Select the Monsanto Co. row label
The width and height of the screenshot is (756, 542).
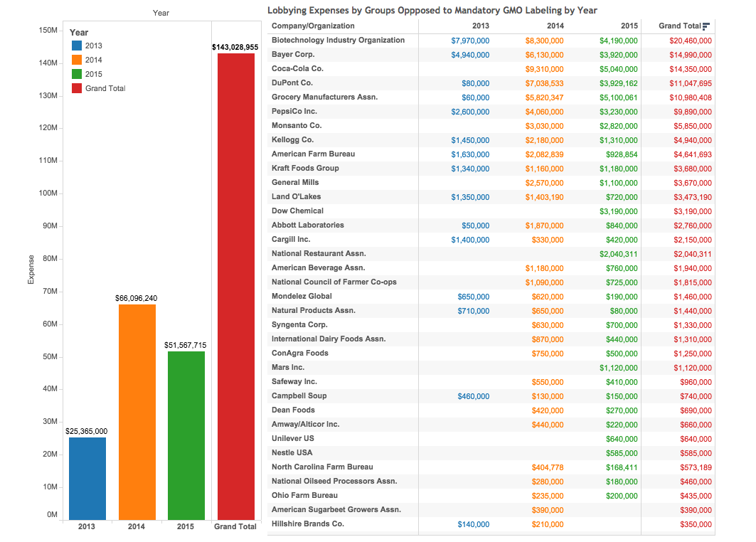297,126
